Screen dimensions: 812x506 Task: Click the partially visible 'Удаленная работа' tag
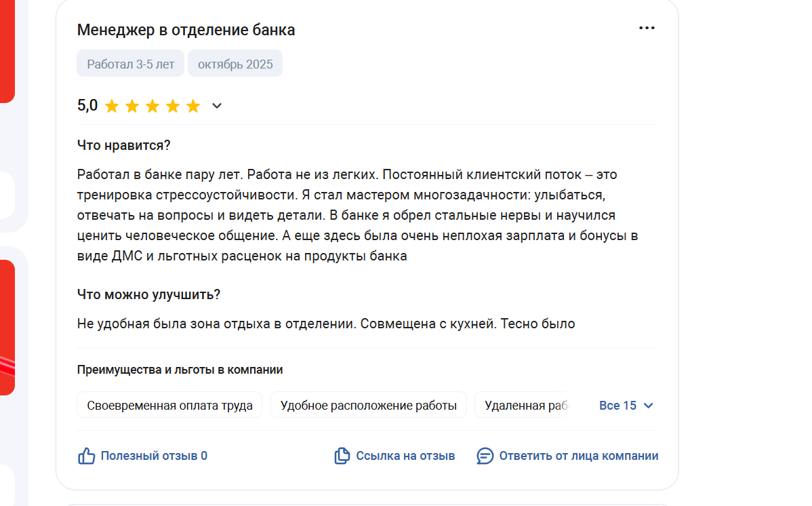pyautogui.click(x=523, y=406)
